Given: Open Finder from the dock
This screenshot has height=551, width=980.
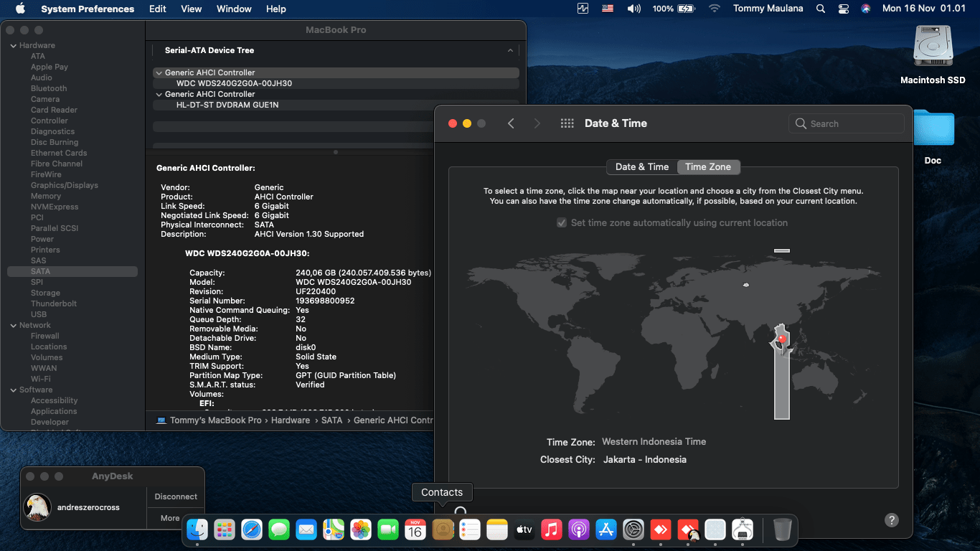Looking at the screenshot, I should pos(197,530).
